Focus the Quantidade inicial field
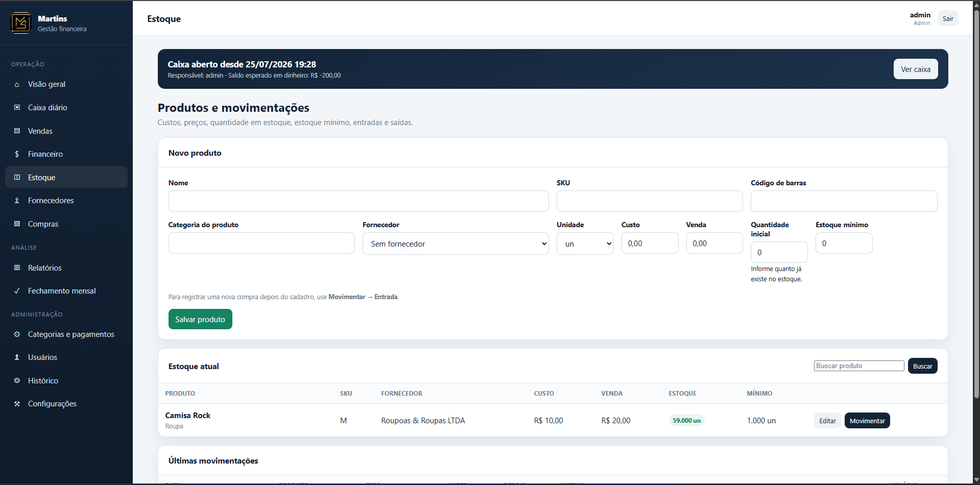980x485 pixels. tap(779, 252)
